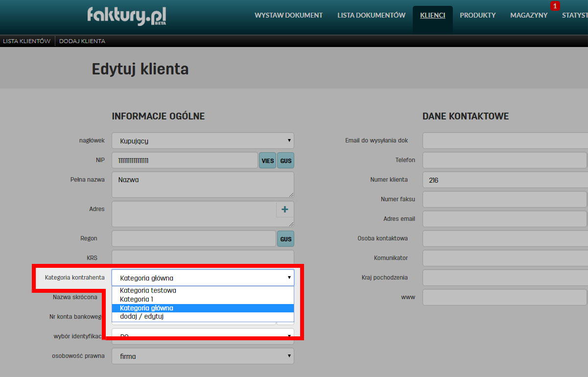Screen dimensions: 588x377
Task: Click the GUS button beside NIP field
Action: pos(285,161)
